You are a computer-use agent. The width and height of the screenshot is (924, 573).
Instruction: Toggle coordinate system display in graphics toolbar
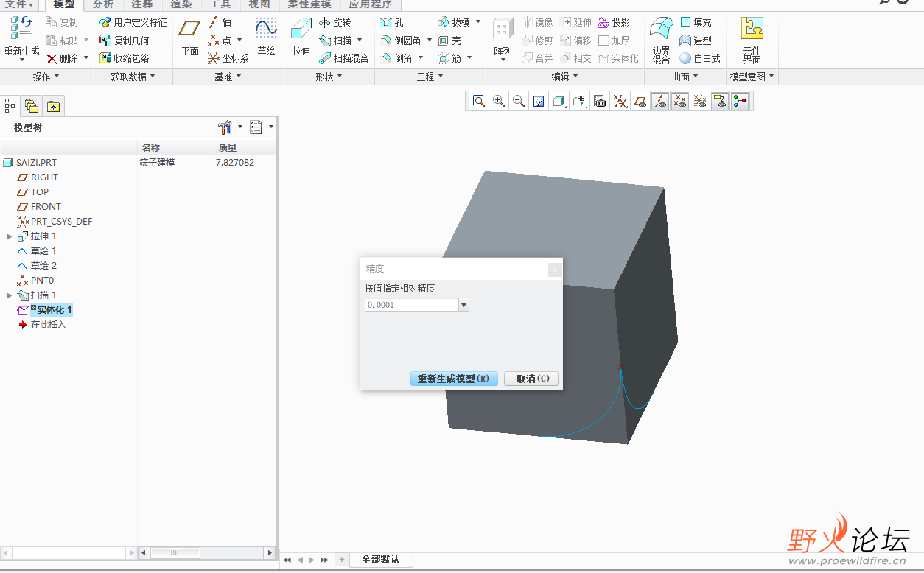(x=700, y=102)
